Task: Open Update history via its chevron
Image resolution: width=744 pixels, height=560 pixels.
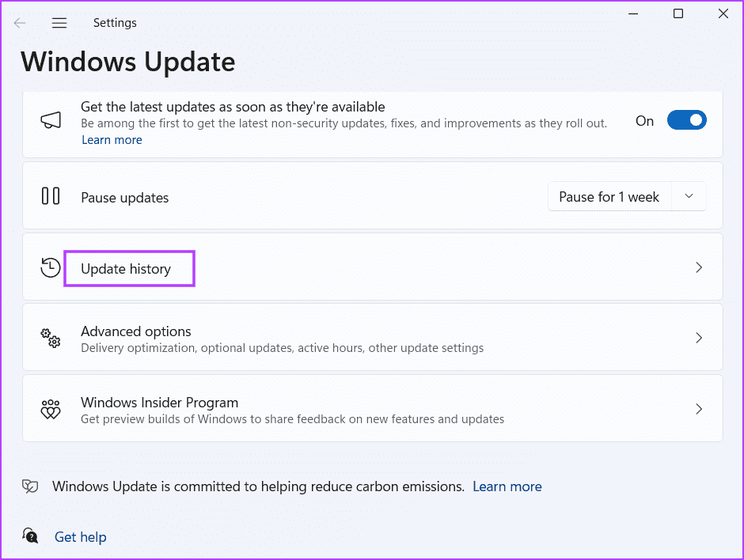Action: pos(698,267)
